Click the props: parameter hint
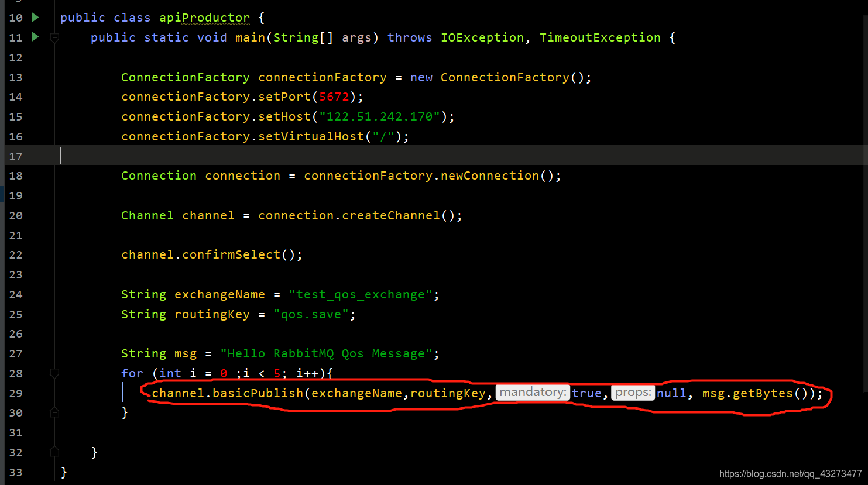Viewport: 868px width, 485px height. (x=633, y=393)
